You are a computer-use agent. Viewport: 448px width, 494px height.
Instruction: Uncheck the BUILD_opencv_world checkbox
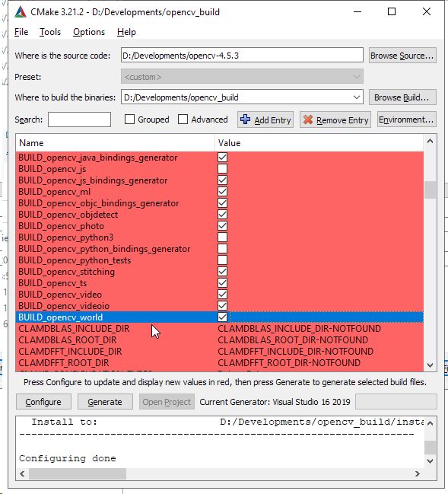(x=222, y=317)
